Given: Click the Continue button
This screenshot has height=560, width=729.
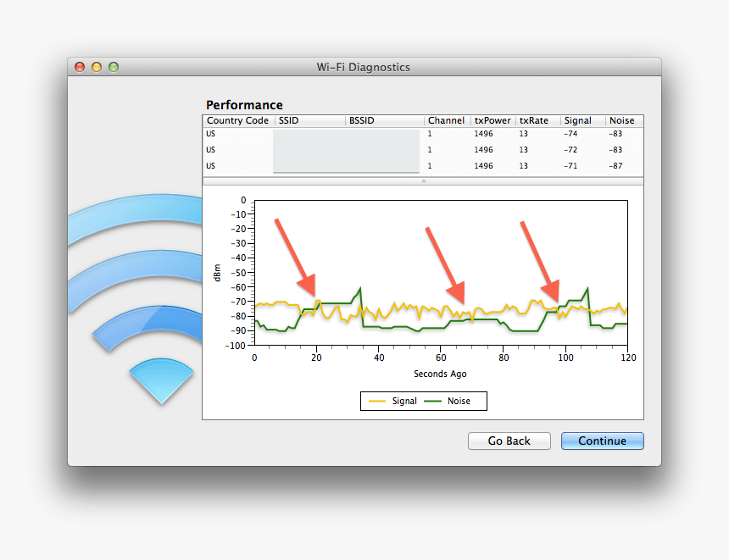Looking at the screenshot, I should point(602,441).
